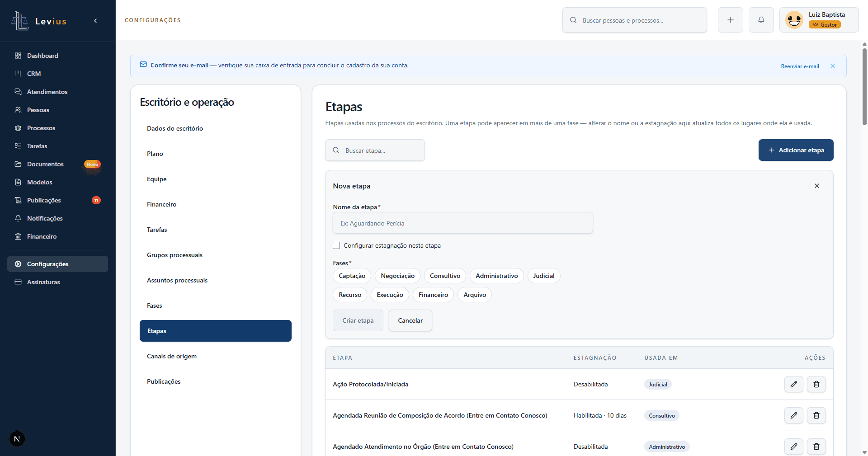The height and width of the screenshot is (456, 868).
Task: Click the ESTAGNAÇÃO column header
Action: click(595, 357)
